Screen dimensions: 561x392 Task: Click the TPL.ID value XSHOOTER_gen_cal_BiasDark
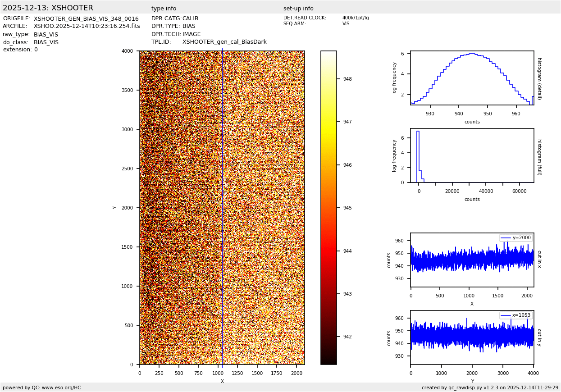pos(224,42)
